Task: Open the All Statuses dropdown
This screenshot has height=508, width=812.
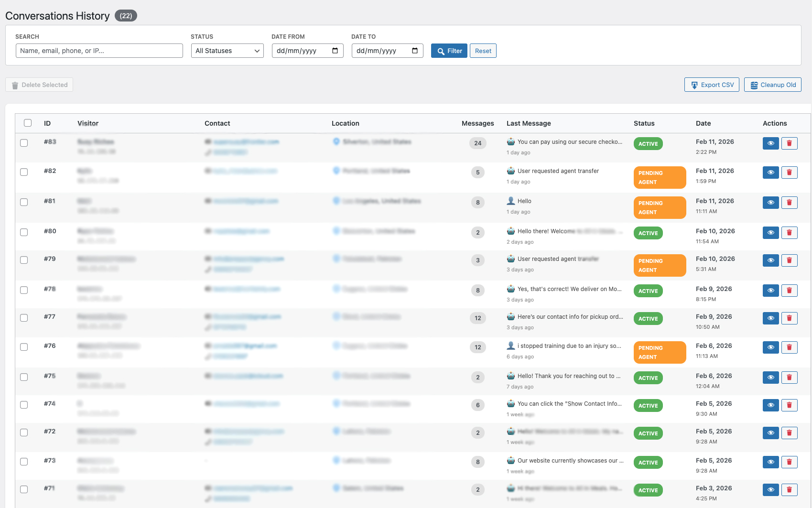Action: (x=227, y=50)
